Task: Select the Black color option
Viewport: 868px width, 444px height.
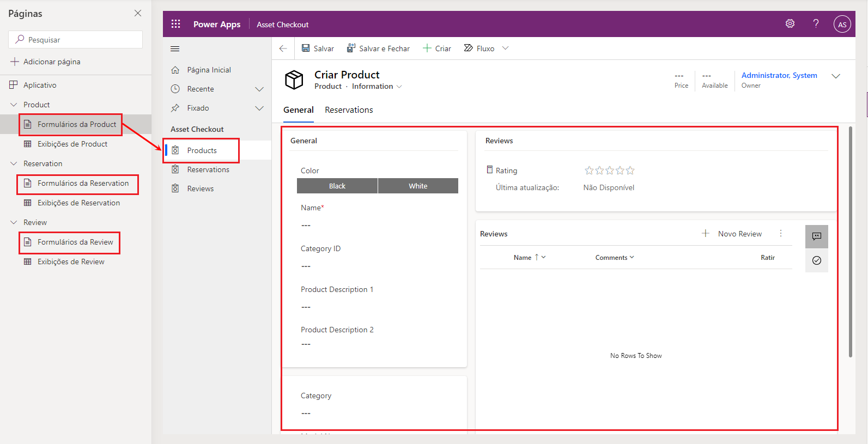Action: point(337,186)
